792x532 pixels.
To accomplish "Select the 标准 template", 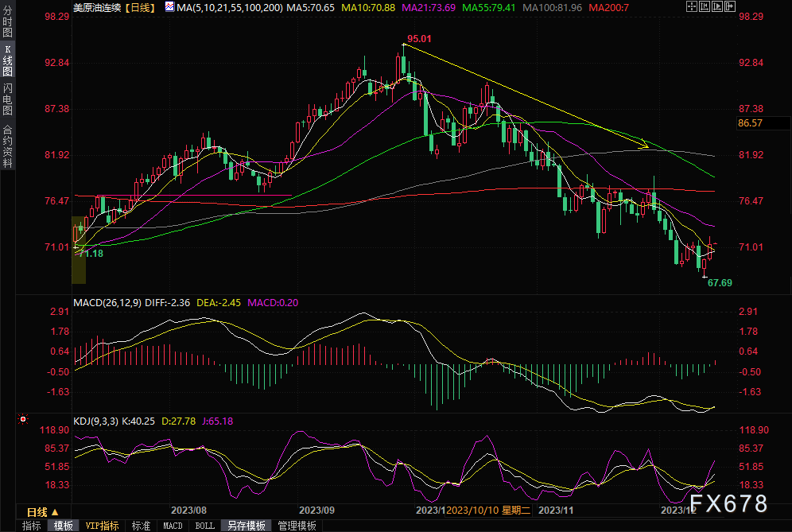I will point(141,526).
